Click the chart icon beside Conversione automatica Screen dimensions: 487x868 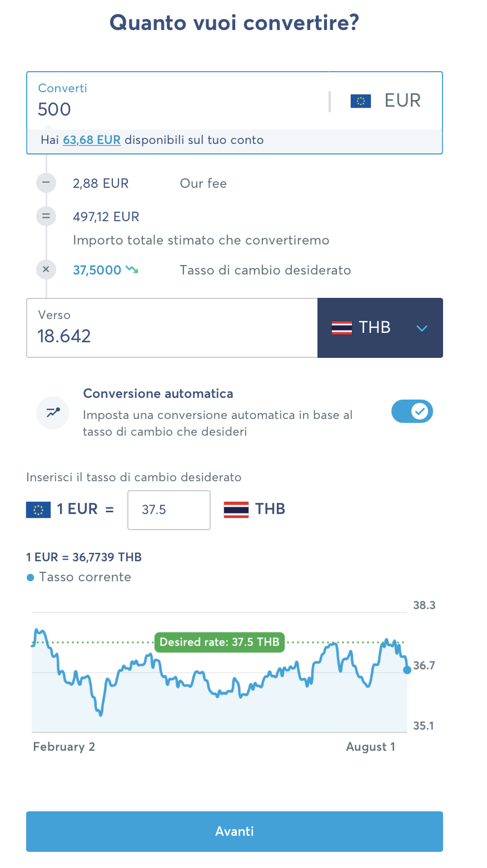click(53, 412)
